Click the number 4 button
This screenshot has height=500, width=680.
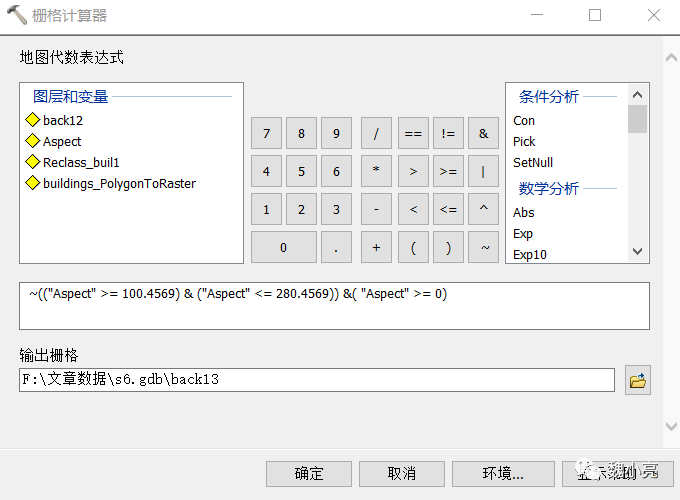coord(266,171)
